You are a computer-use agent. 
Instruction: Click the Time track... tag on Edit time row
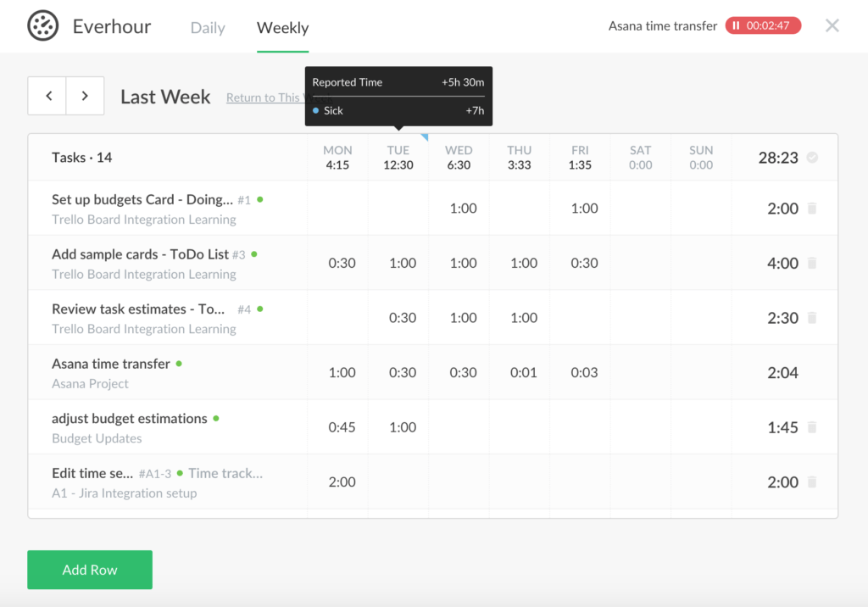tap(225, 474)
